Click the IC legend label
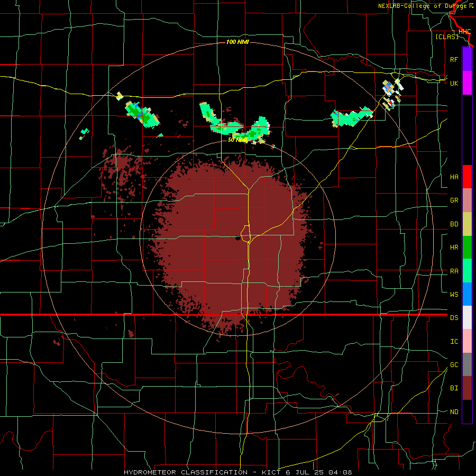 pyautogui.click(x=454, y=342)
